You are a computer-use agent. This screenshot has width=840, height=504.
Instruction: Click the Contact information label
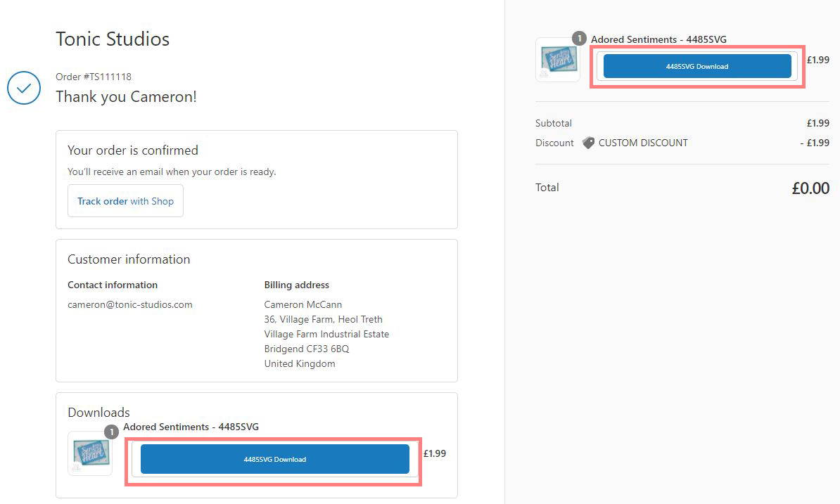(x=113, y=285)
